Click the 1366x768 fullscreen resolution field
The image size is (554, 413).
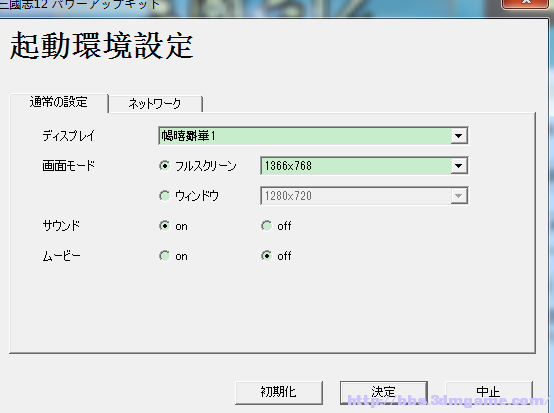click(364, 166)
